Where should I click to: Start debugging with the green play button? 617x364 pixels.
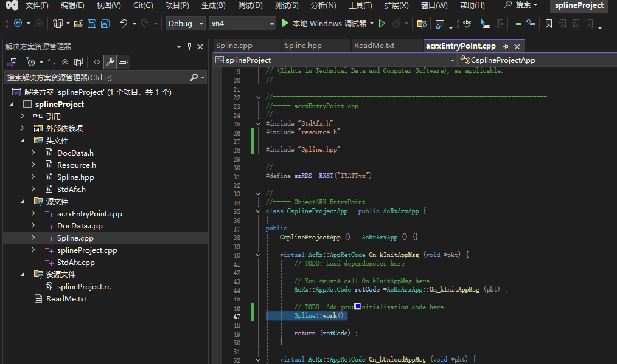(285, 24)
